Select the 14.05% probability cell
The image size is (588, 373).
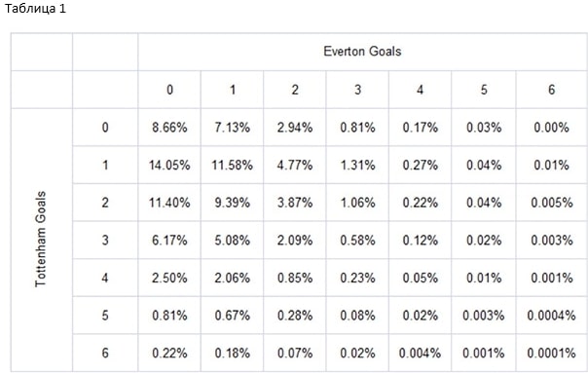tap(169, 166)
